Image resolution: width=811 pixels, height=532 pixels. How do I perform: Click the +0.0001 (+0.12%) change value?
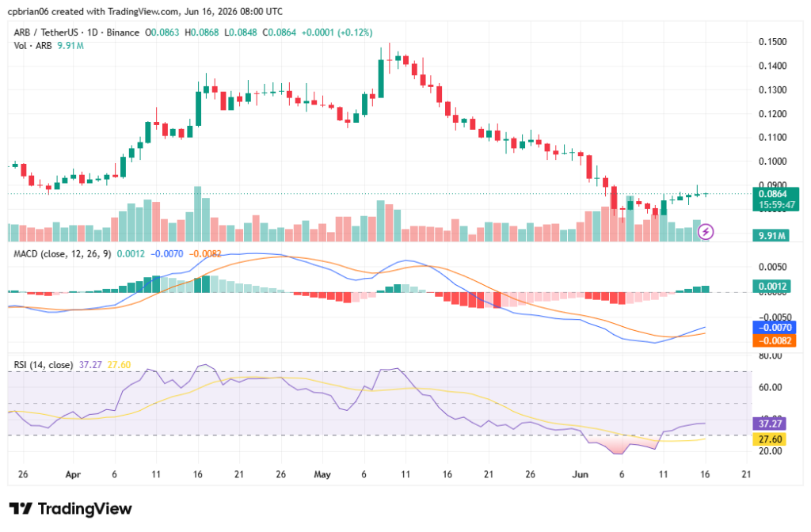337,32
